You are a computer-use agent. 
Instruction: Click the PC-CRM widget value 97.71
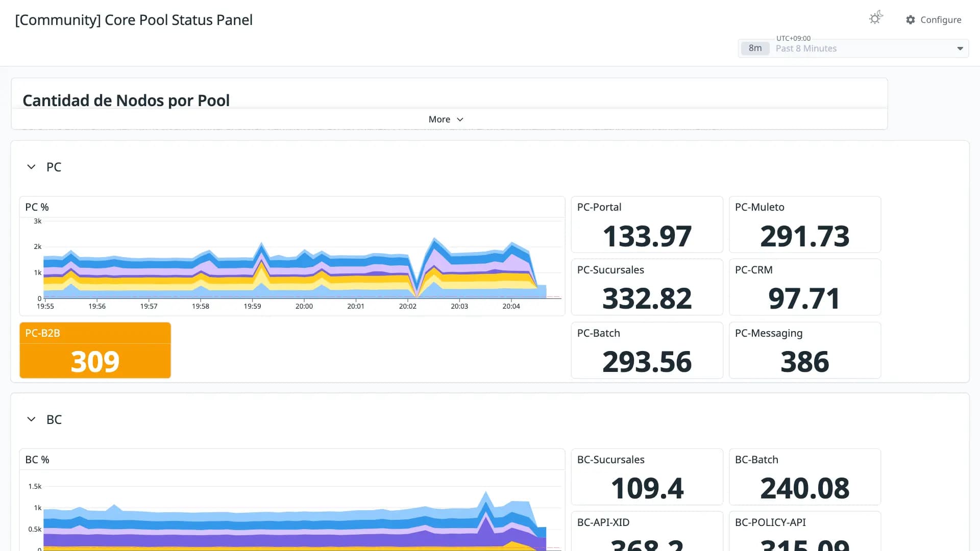tap(805, 298)
